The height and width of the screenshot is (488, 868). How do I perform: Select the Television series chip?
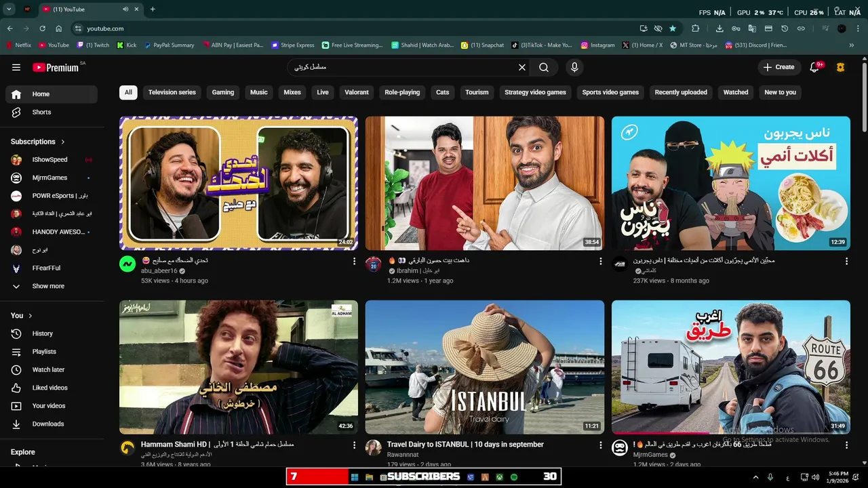[x=172, y=92]
